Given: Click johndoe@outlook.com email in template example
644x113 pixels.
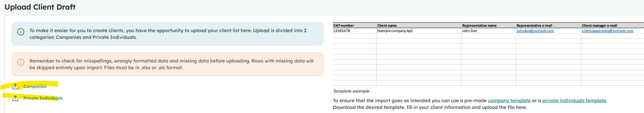Looking at the screenshot, I should [x=535, y=31].
